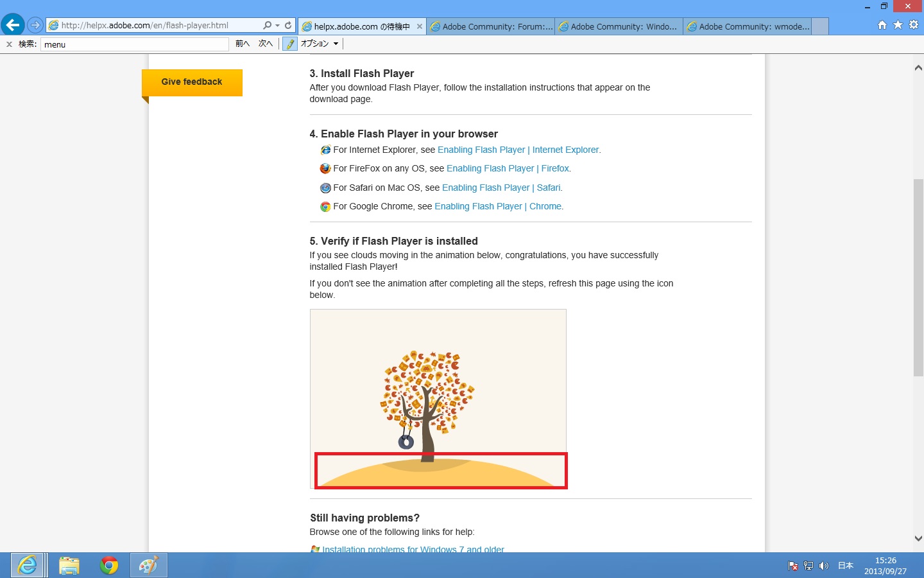Open Favorites using the star icon
The width and height of the screenshot is (924, 578).
(x=897, y=24)
